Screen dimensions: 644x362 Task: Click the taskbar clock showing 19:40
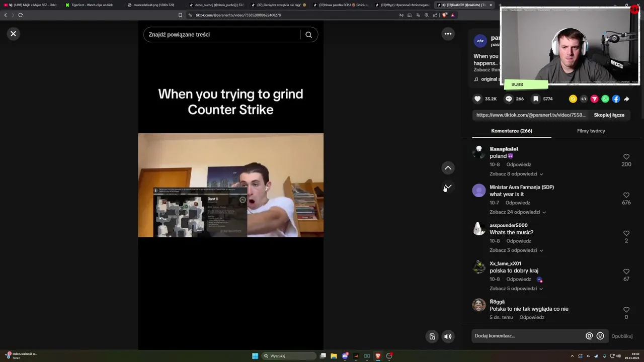coord(632,356)
